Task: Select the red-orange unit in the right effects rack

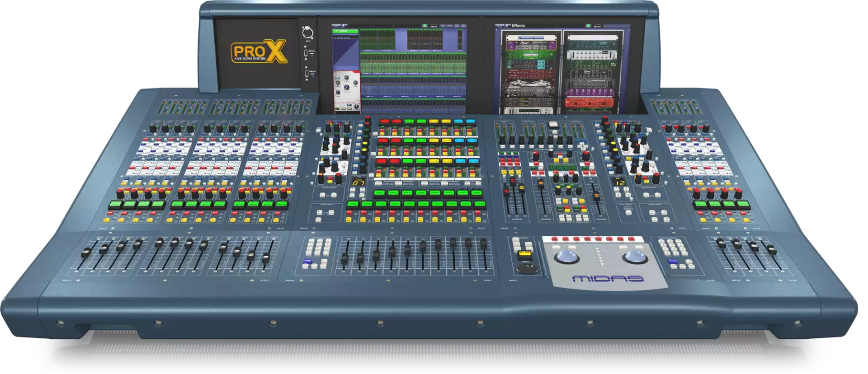Action: tap(590, 103)
